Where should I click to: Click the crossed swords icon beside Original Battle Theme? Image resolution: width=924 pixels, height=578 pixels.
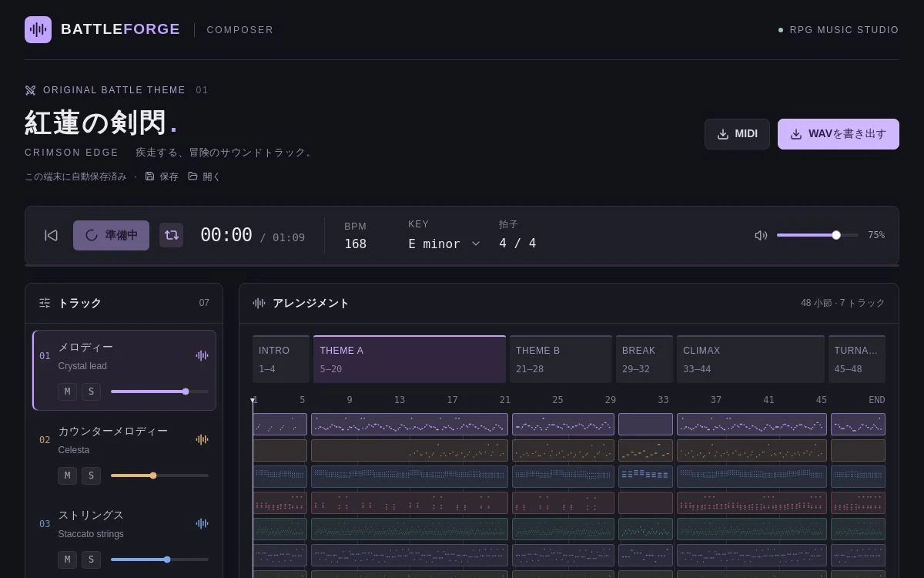coord(30,90)
